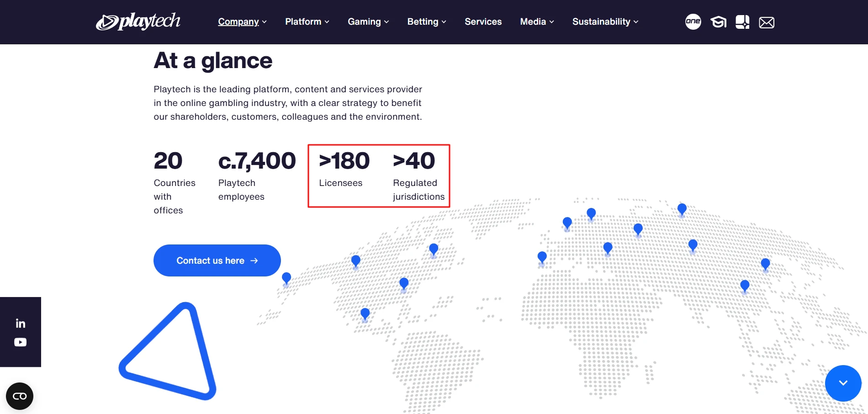Screen dimensions: 868x414
Task: Open the envelope contact icon
Action: pyautogui.click(x=767, y=22)
